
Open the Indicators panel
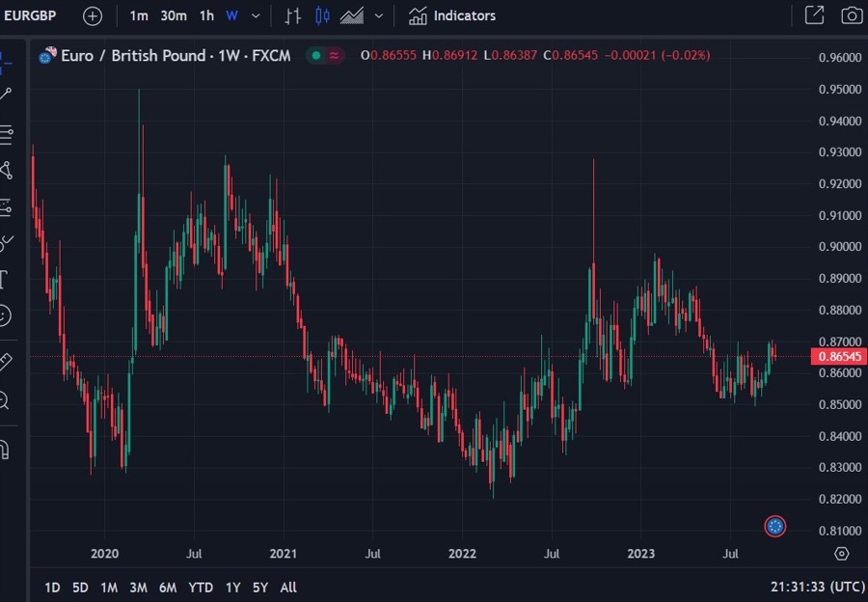tap(452, 15)
